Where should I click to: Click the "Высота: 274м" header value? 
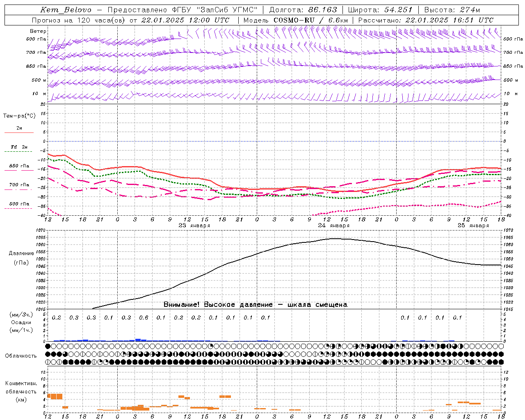(x=452, y=10)
